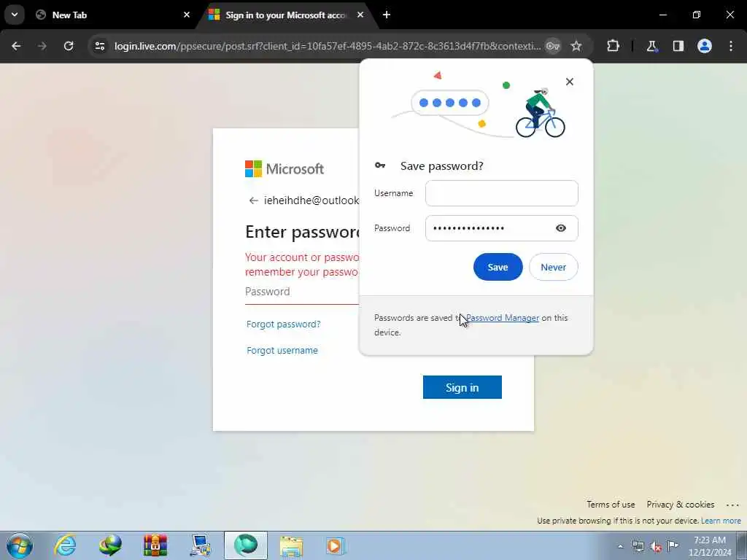Open Internet Download Manager taskbar icon

coord(110,545)
